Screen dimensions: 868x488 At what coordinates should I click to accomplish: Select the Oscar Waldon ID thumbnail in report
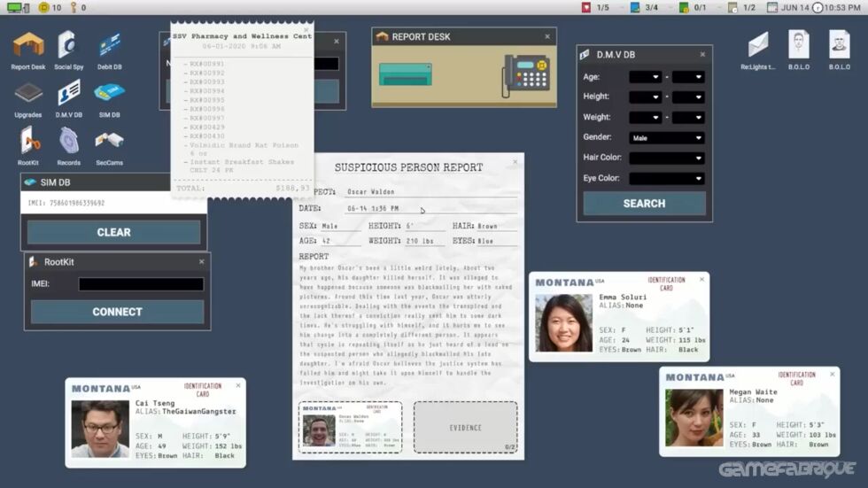pyautogui.click(x=351, y=427)
